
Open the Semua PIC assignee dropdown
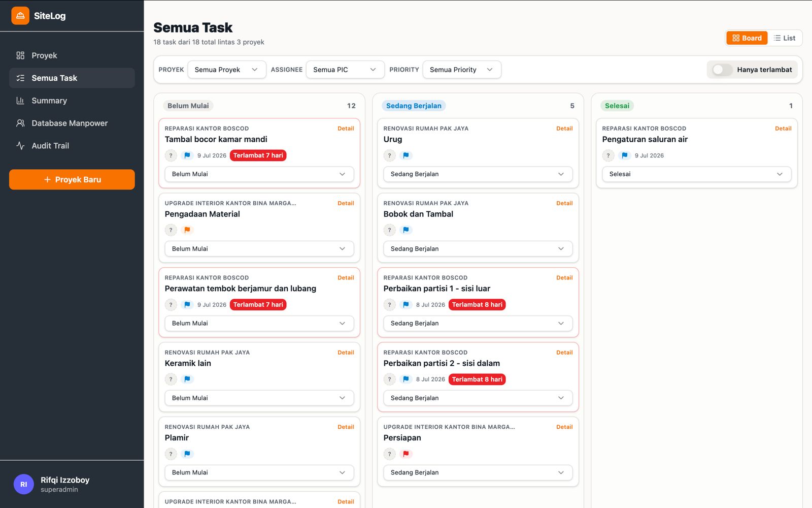pyautogui.click(x=345, y=70)
